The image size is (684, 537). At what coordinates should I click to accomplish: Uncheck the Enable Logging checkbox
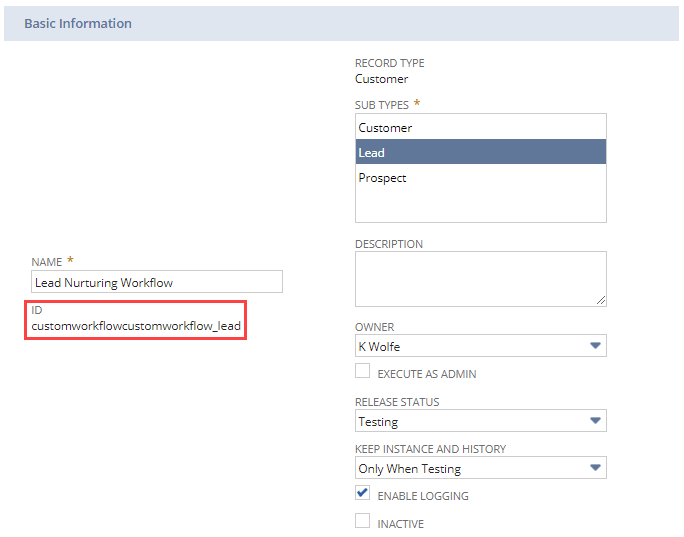tap(363, 493)
